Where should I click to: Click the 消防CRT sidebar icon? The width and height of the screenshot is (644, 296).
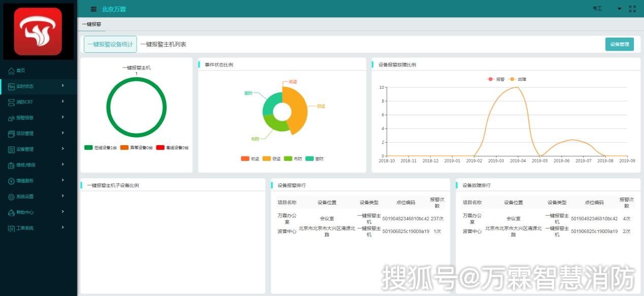[x=11, y=102]
